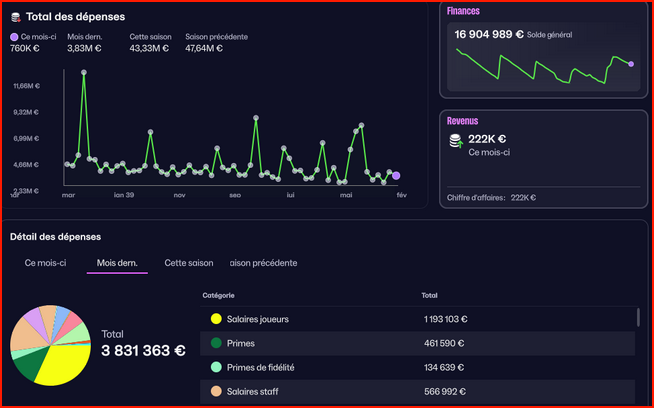Click the coins icon in Revenus panel
The height and width of the screenshot is (408, 654).
456,143
